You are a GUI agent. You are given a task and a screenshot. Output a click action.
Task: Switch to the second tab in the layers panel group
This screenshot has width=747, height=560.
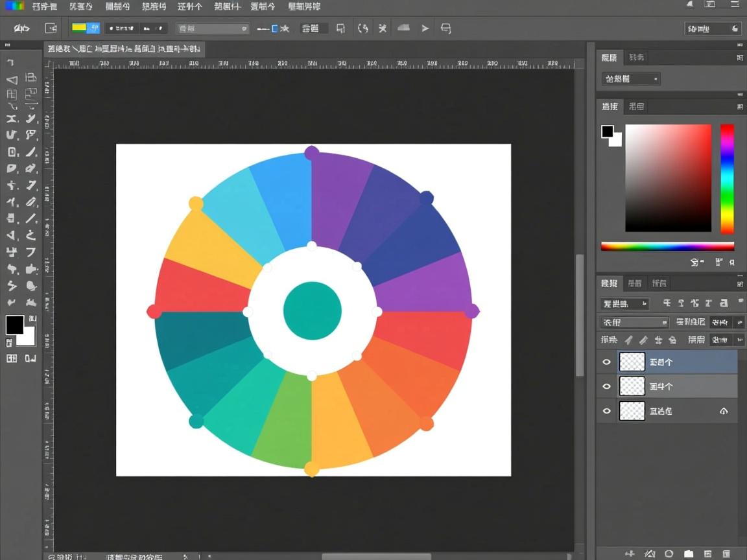pyautogui.click(x=635, y=283)
